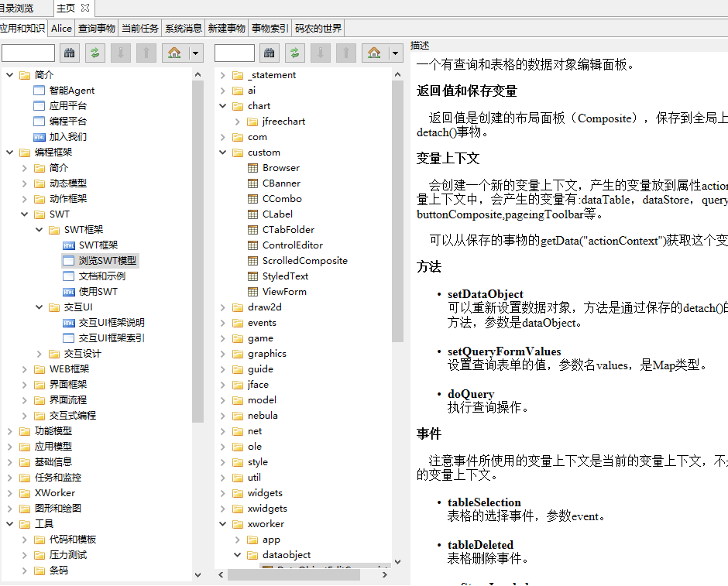728x586 pixels.
Task: Click the home icon in middle panel toolbar
Action: click(374, 53)
